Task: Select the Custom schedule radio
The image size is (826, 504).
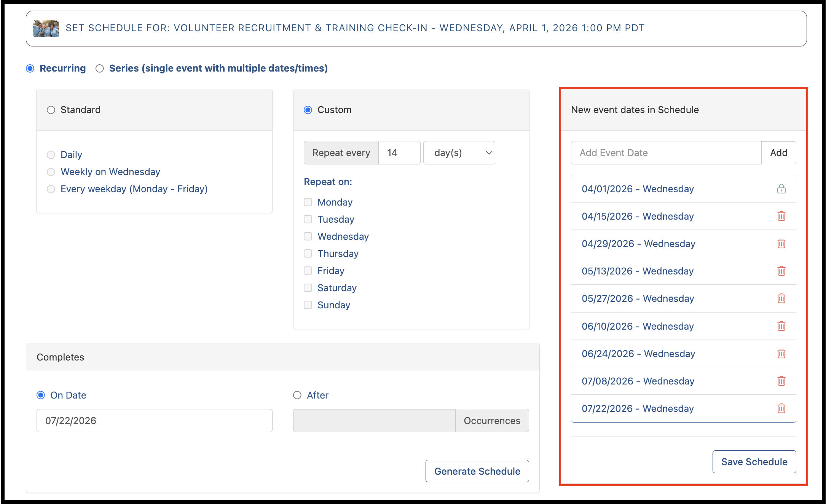Action: click(308, 110)
